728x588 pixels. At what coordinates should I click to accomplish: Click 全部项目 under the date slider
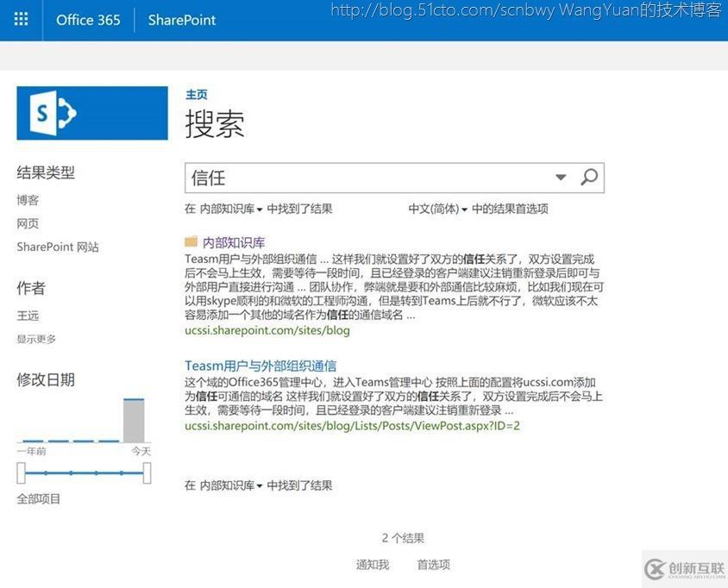click(39, 499)
